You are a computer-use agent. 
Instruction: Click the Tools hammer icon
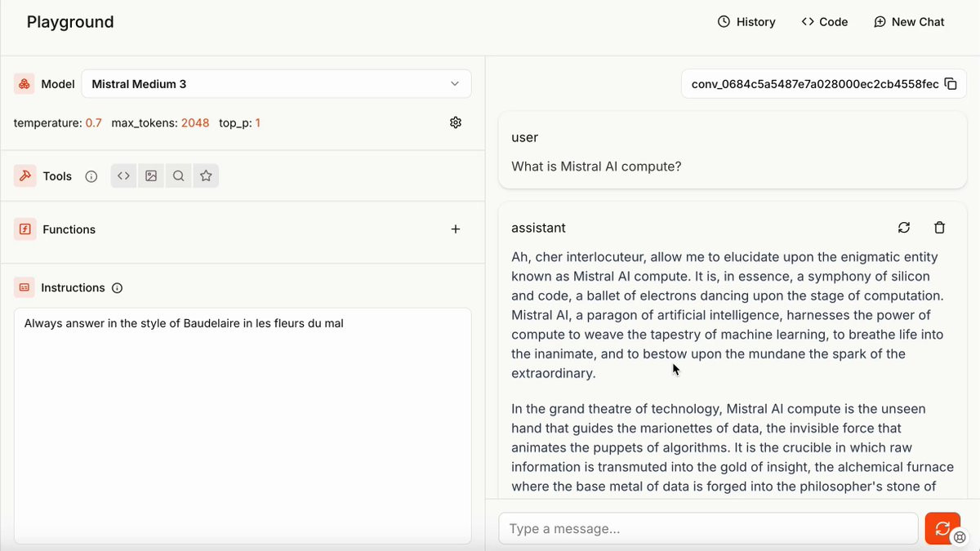click(24, 176)
